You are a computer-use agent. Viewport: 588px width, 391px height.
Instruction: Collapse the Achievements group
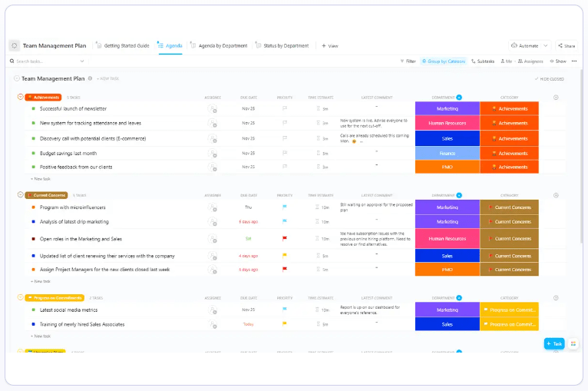pos(21,97)
